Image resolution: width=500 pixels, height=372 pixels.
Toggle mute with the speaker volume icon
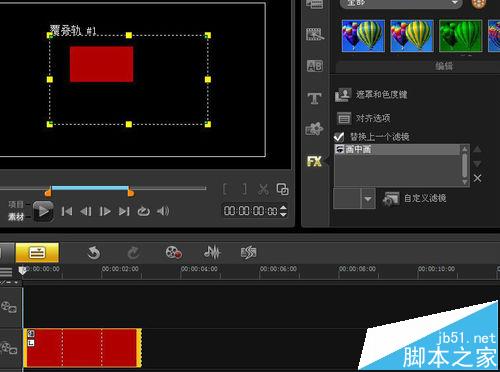(x=163, y=211)
